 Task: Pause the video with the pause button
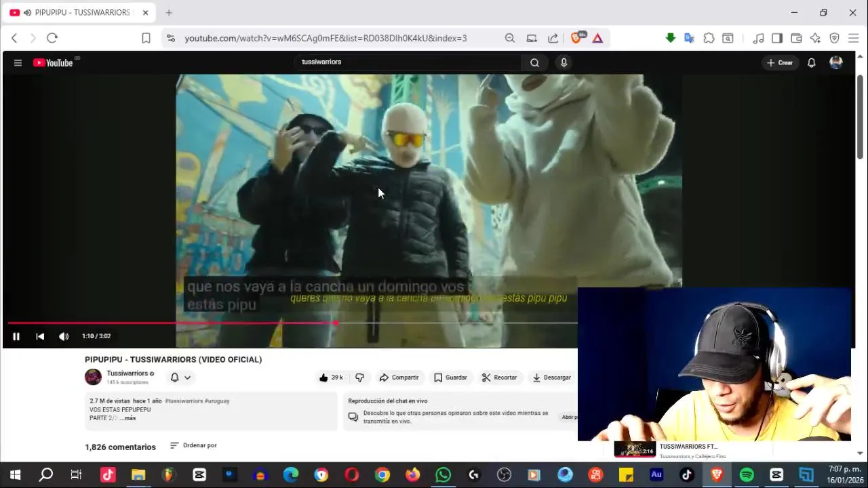[x=16, y=336]
